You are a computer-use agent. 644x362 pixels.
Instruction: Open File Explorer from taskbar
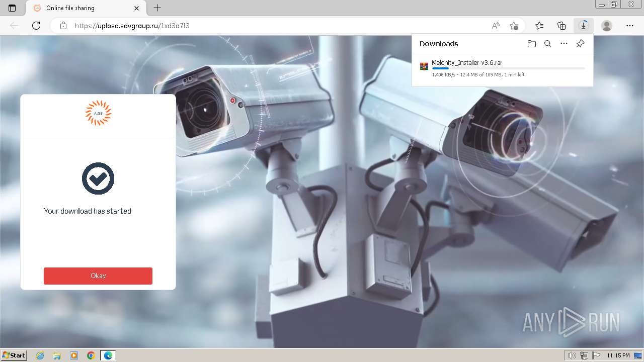coord(57,355)
